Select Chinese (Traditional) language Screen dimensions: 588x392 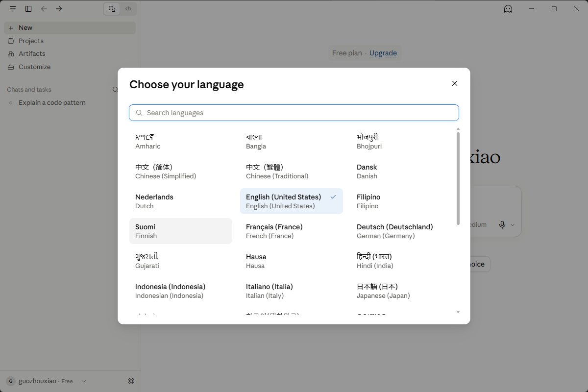(x=292, y=171)
